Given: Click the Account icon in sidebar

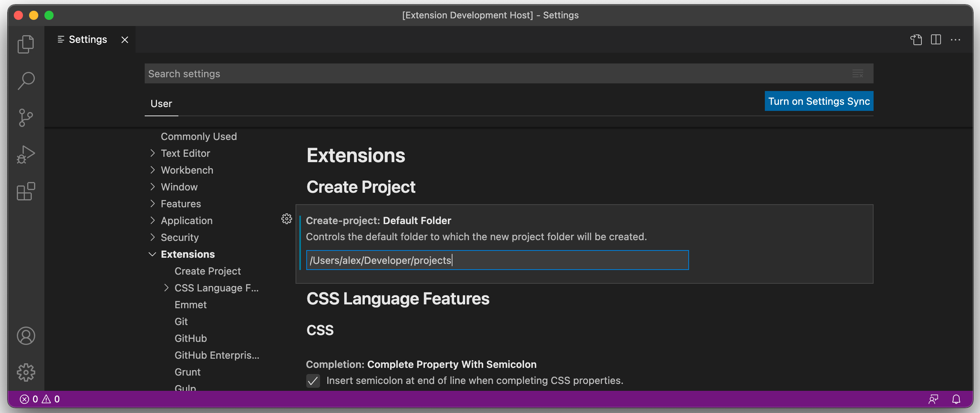Looking at the screenshot, I should click(26, 336).
